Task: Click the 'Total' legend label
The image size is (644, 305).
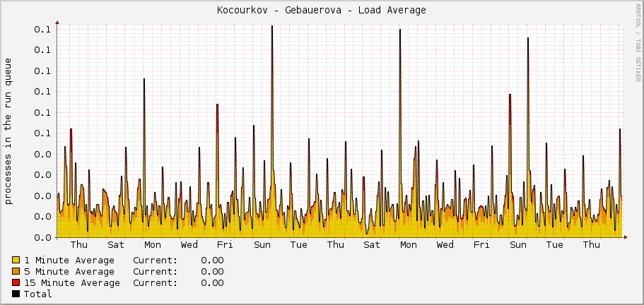Action: (x=37, y=294)
